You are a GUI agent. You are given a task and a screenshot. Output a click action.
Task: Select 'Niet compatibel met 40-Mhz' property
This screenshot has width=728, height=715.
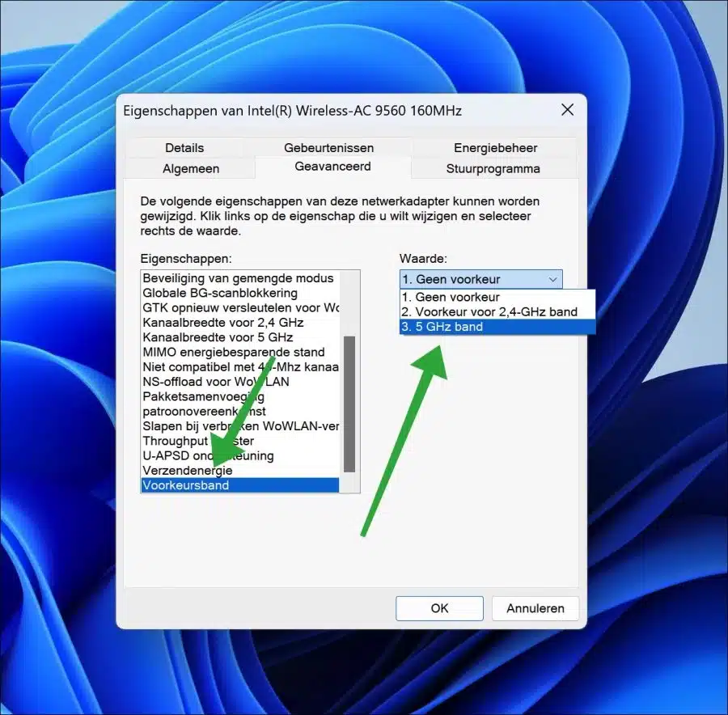pos(240,366)
